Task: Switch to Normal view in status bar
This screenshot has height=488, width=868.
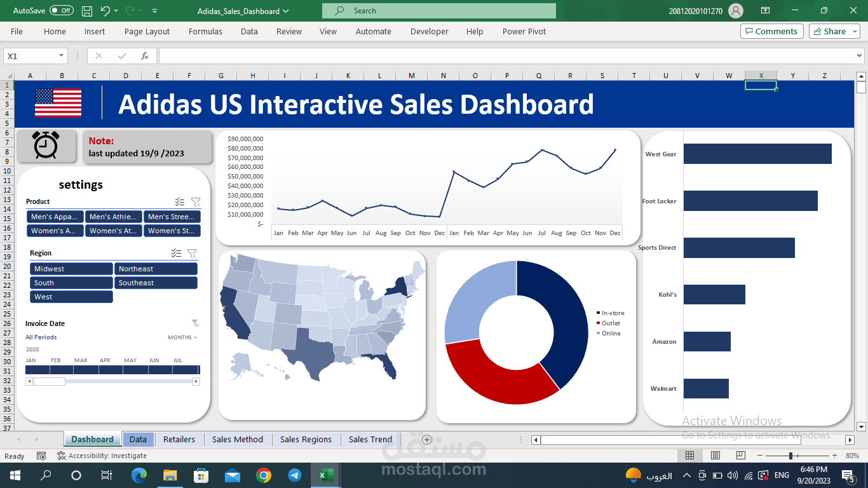Action: [689, 456]
